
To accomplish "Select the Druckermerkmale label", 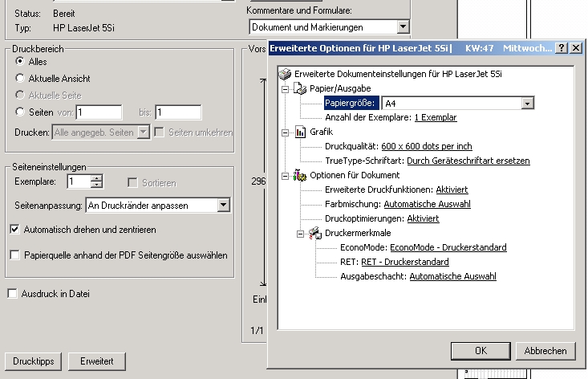I will click(358, 233).
